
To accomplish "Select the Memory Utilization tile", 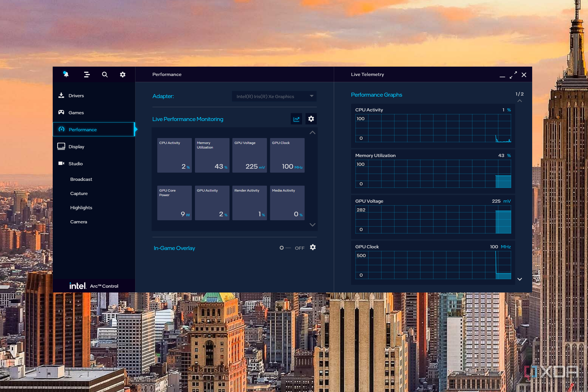I will [x=212, y=155].
